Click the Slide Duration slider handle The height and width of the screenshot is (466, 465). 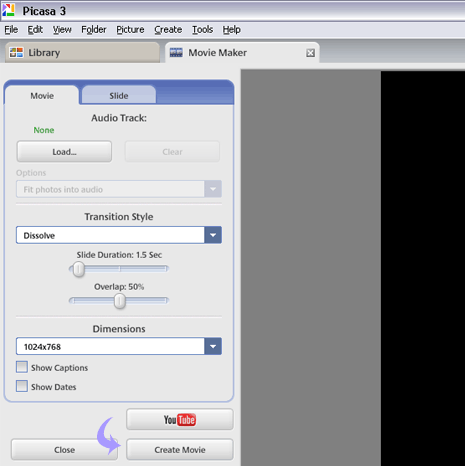[x=79, y=269]
